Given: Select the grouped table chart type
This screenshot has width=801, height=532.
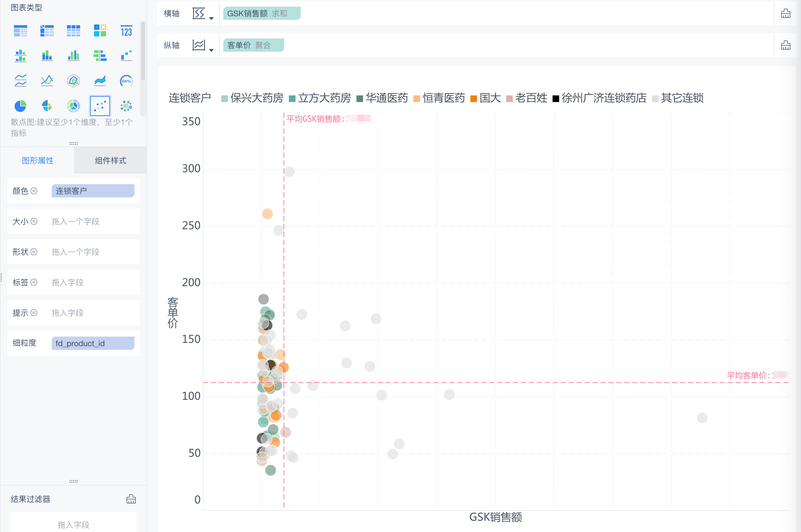Looking at the screenshot, I should click(20, 31).
